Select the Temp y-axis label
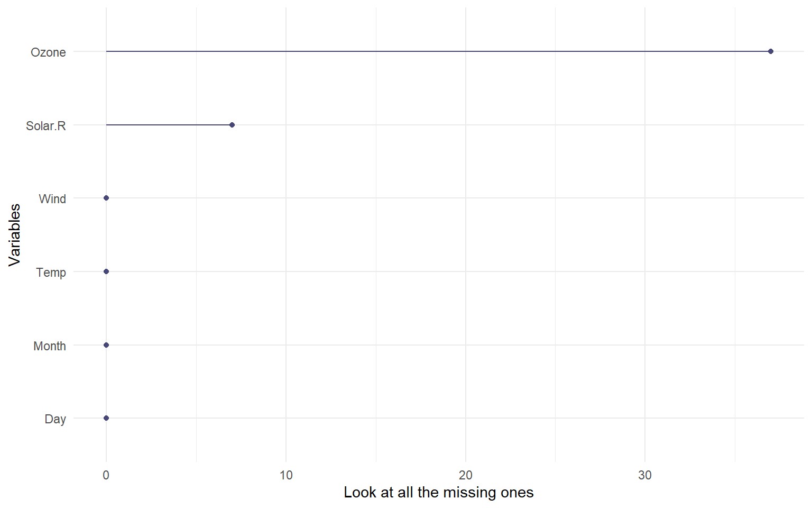The width and height of the screenshot is (812, 508). [x=51, y=273]
